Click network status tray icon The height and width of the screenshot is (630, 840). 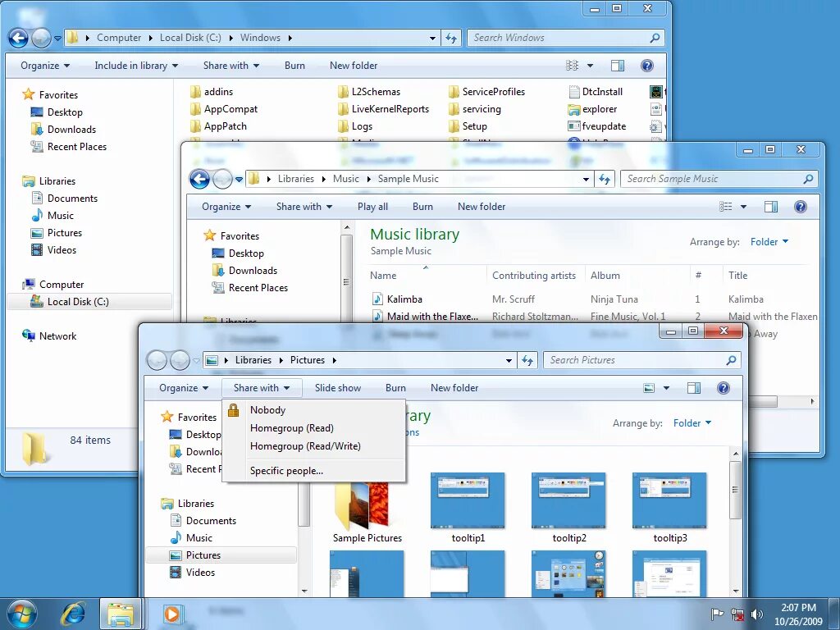point(737,614)
